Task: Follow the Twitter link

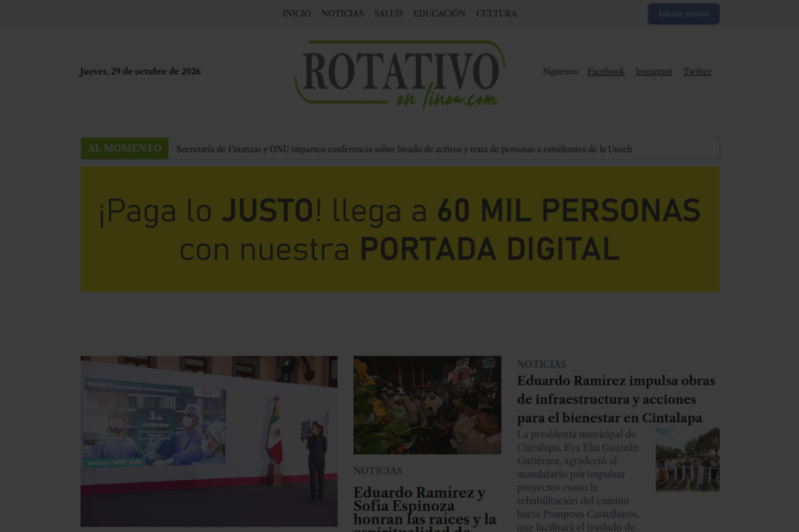Action: pyautogui.click(x=697, y=72)
